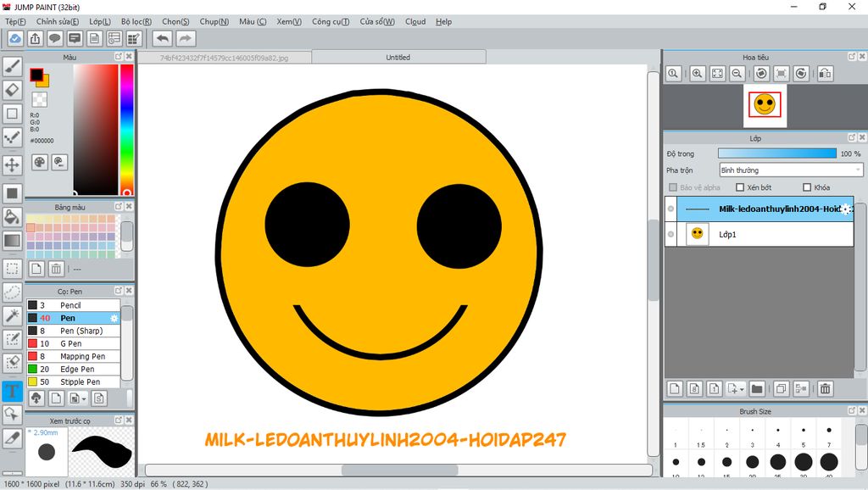This screenshot has height=490, width=868.
Task: Choose the G Pen brush
Action: [73, 343]
